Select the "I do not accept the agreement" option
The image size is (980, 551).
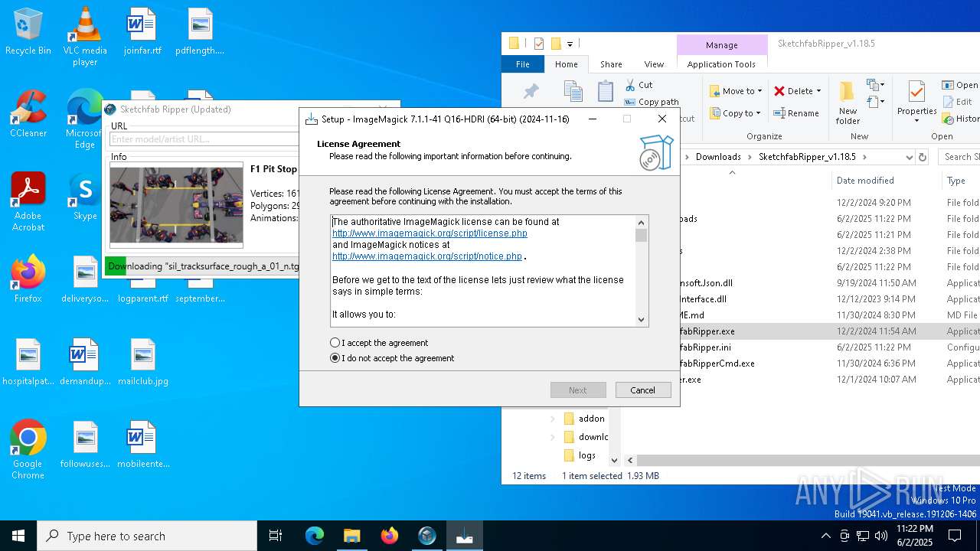pos(335,358)
